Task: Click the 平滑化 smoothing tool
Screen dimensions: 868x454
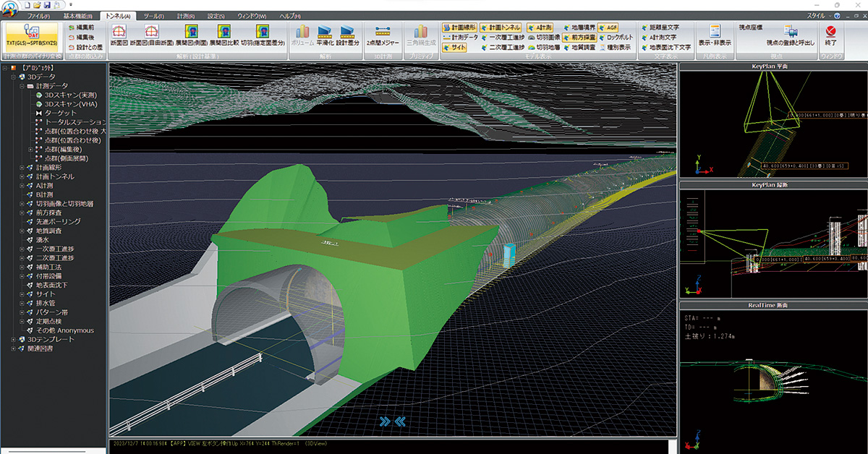Action: (x=324, y=34)
